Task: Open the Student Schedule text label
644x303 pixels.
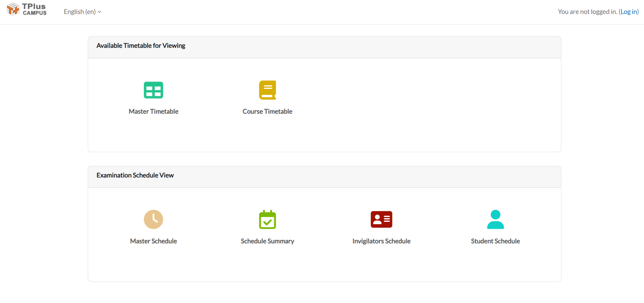Action: [x=495, y=241]
